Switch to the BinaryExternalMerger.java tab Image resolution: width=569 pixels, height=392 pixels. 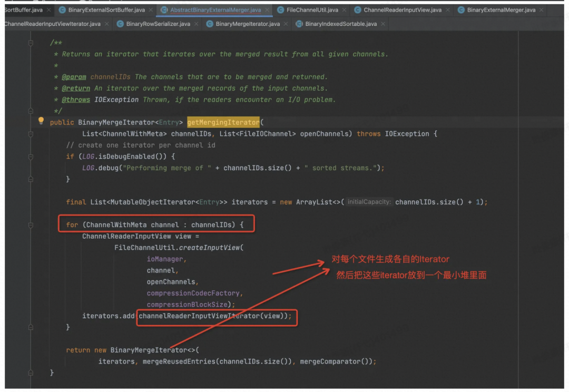501,10
